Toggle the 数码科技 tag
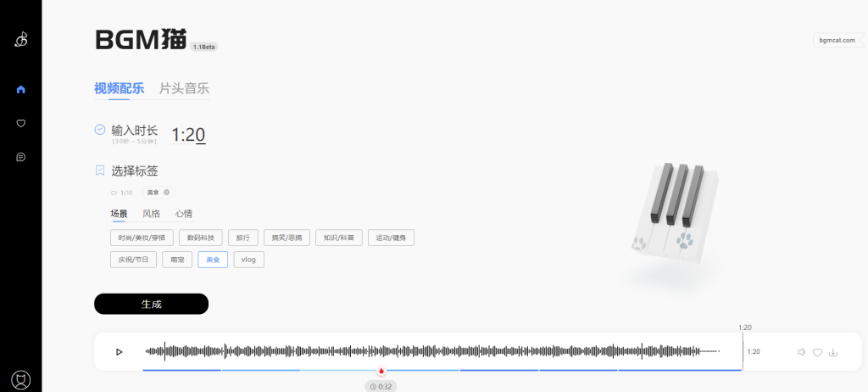The height and width of the screenshot is (392, 868). (200, 238)
